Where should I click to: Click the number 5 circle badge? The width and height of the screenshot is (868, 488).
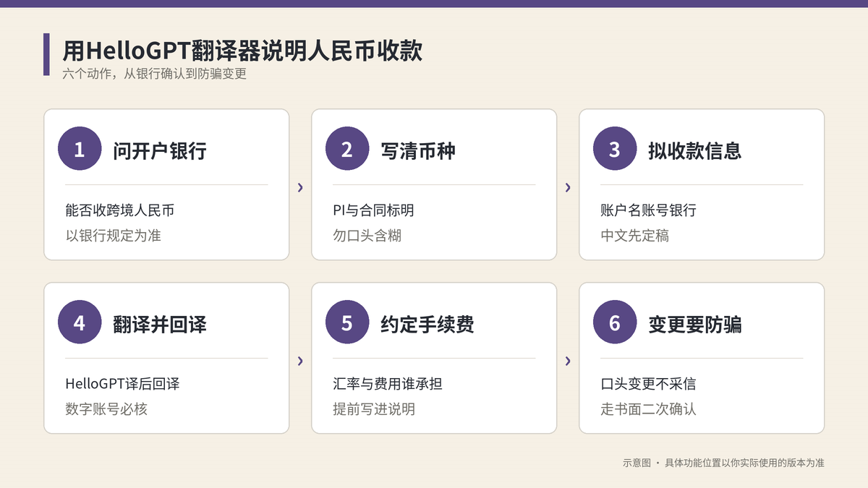click(x=347, y=323)
